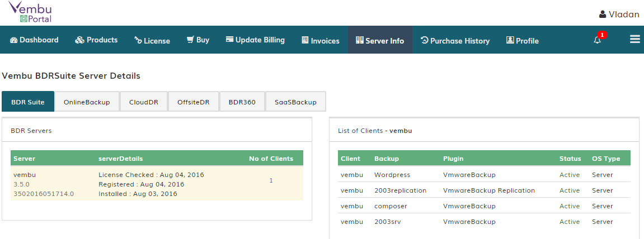Select the BDR360 tab

tap(242, 102)
